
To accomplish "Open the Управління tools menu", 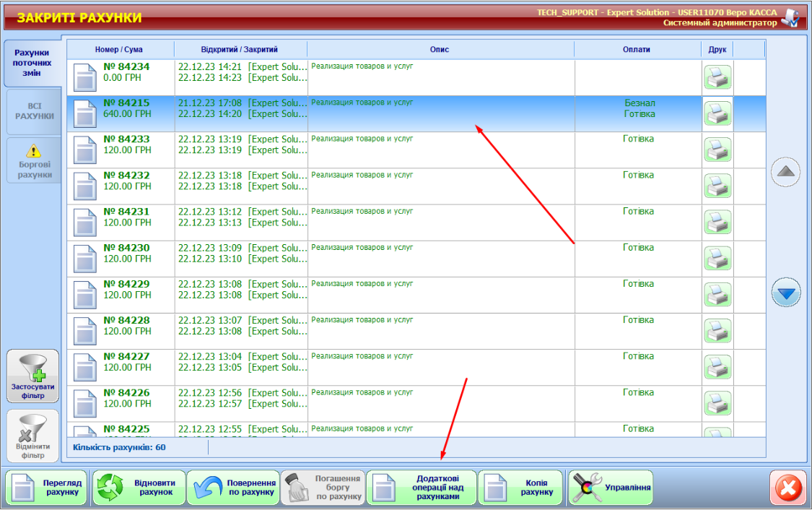I will [611, 488].
